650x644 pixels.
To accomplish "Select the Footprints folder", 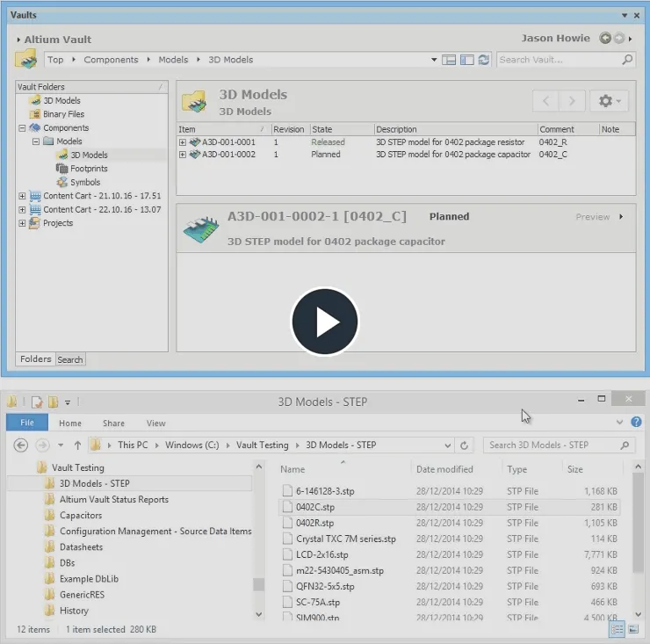I will pos(89,169).
